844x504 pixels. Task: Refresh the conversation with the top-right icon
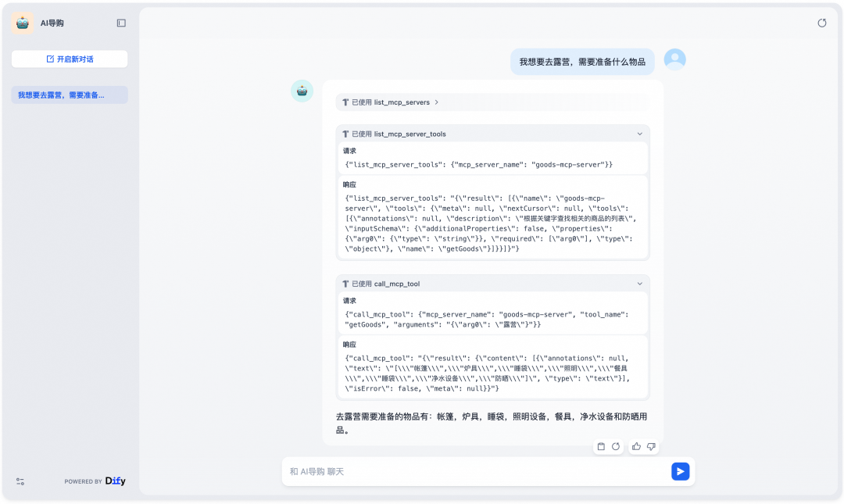point(822,23)
